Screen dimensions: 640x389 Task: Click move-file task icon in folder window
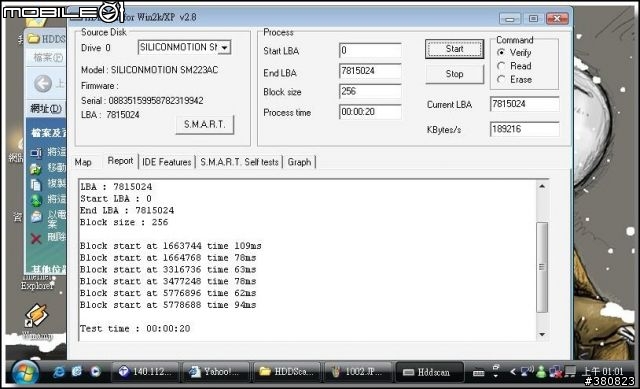(x=36, y=168)
